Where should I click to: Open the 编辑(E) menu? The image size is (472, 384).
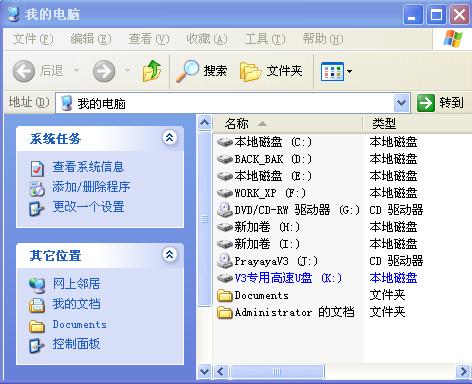91,39
